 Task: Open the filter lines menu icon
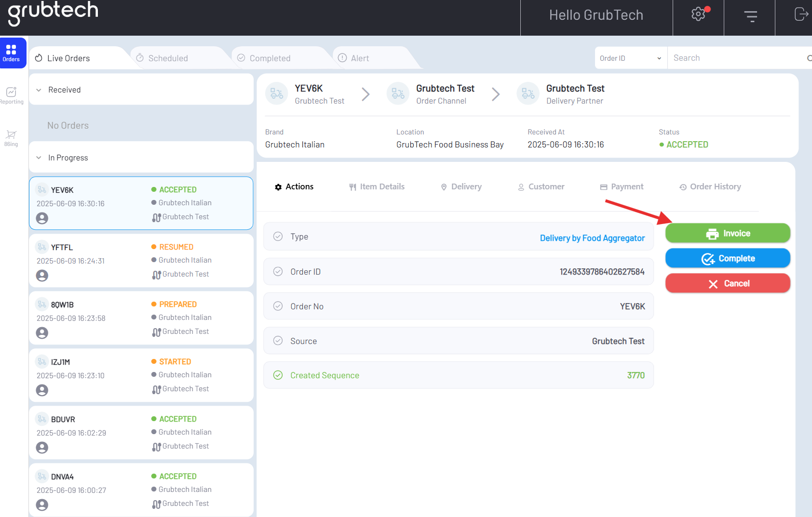click(x=750, y=16)
